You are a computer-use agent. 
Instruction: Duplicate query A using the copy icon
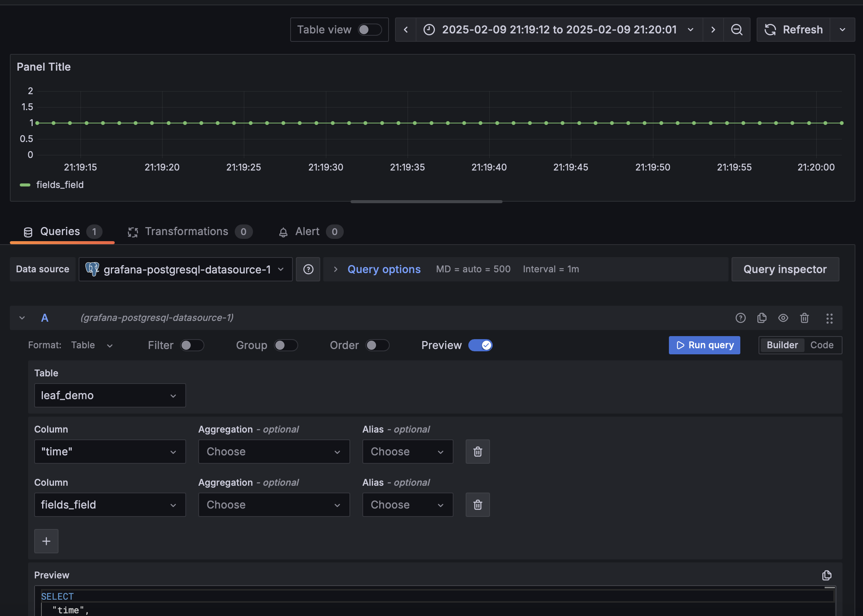click(x=762, y=318)
